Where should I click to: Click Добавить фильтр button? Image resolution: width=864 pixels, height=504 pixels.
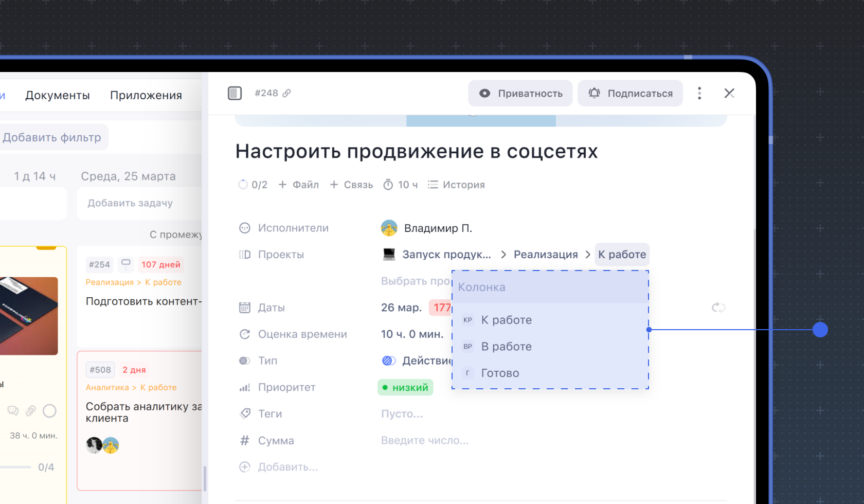(51, 137)
